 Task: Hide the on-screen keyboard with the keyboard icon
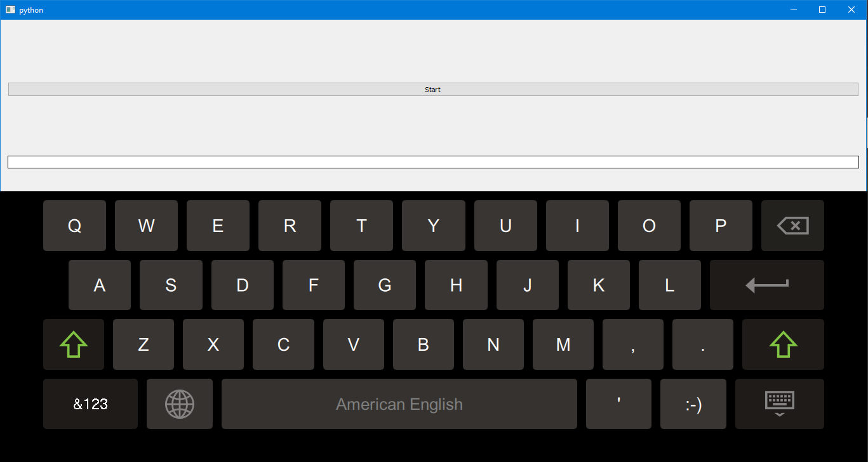(x=779, y=404)
